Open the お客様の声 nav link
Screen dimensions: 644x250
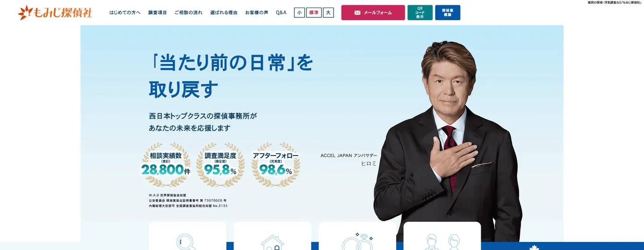(x=257, y=13)
